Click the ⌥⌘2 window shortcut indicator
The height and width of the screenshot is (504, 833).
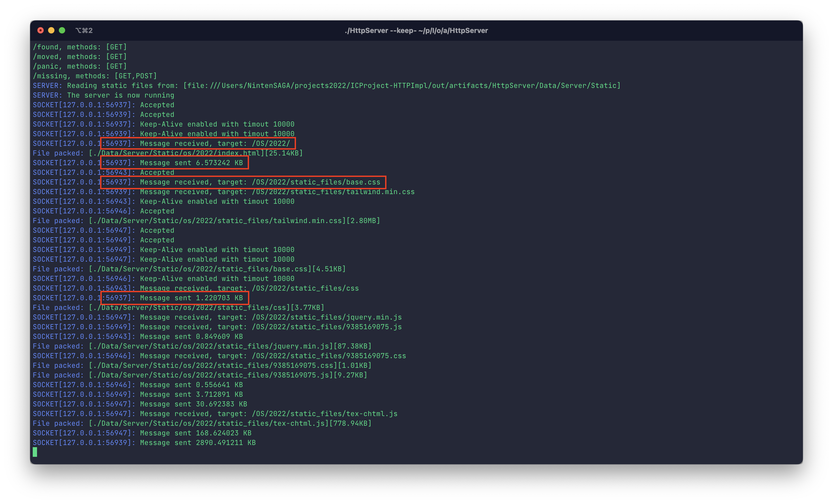pyautogui.click(x=84, y=30)
